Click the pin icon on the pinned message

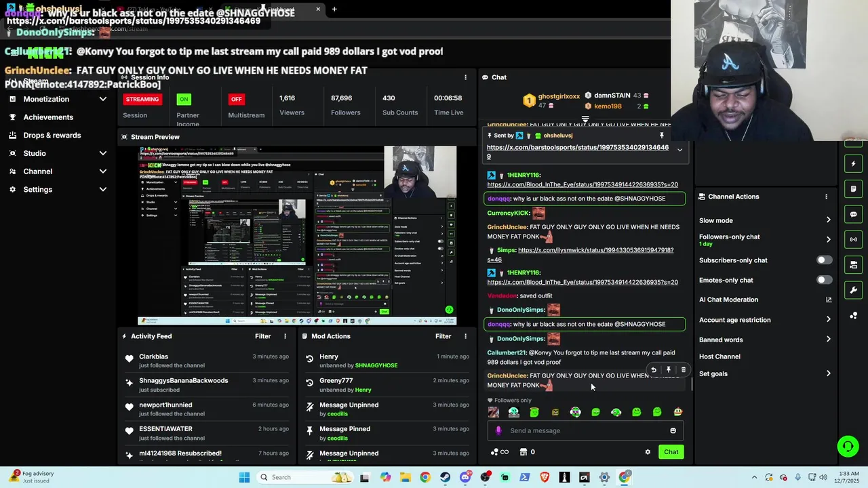pos(662,136)
